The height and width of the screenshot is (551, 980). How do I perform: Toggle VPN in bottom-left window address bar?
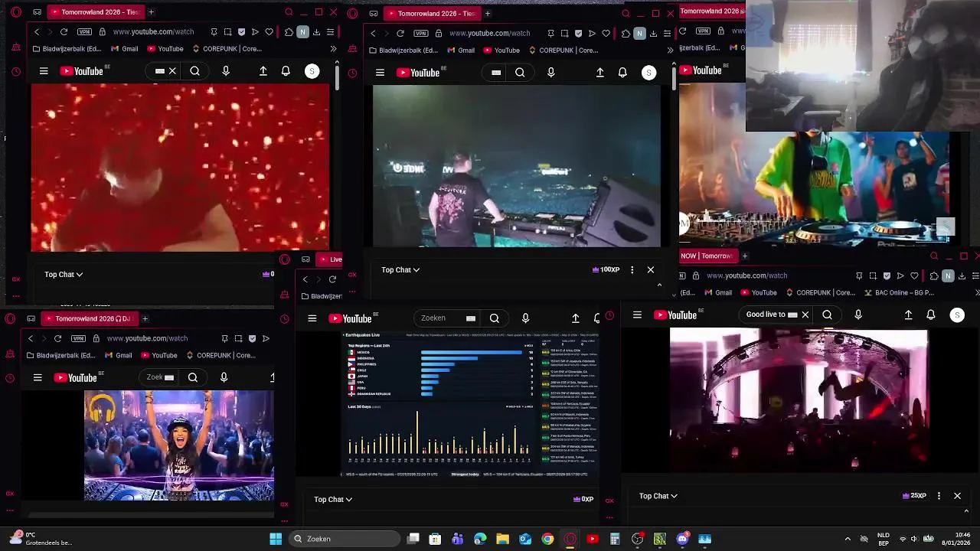click(78, 338)
